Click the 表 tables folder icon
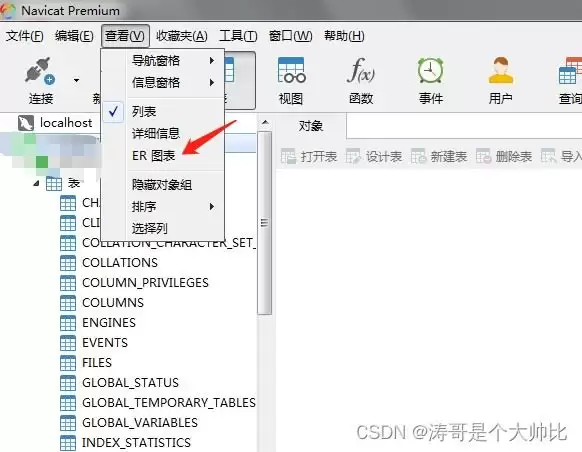The width and height of the screenshot is (582, 452). tap(54, 183)
